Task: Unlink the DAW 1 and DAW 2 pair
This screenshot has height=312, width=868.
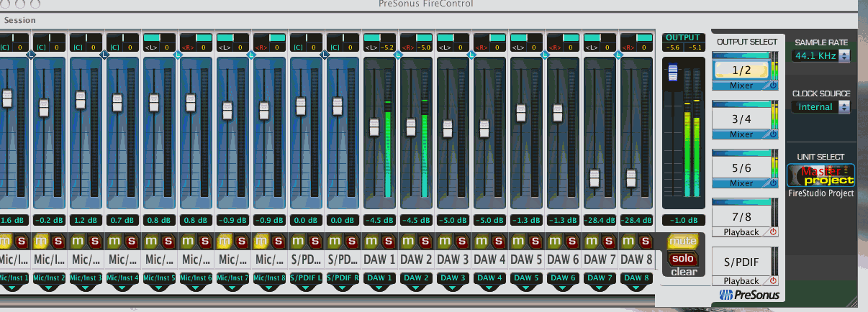Action: coord(398,55)
